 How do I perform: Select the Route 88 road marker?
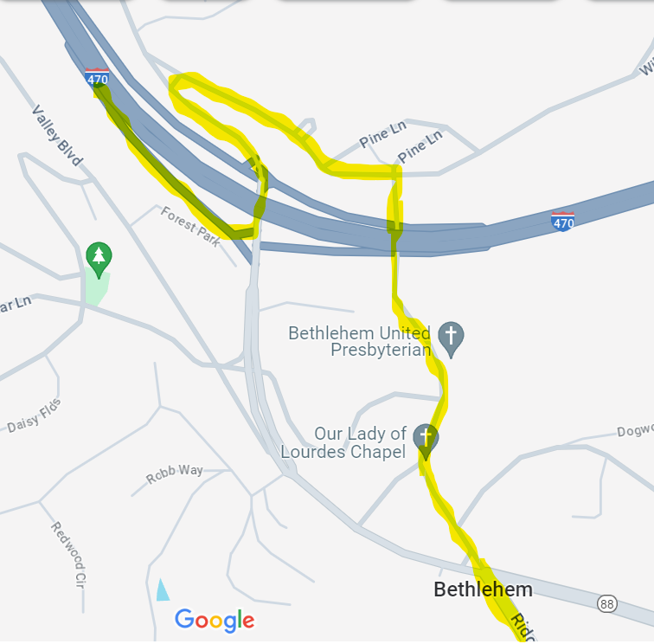(607, 603)
